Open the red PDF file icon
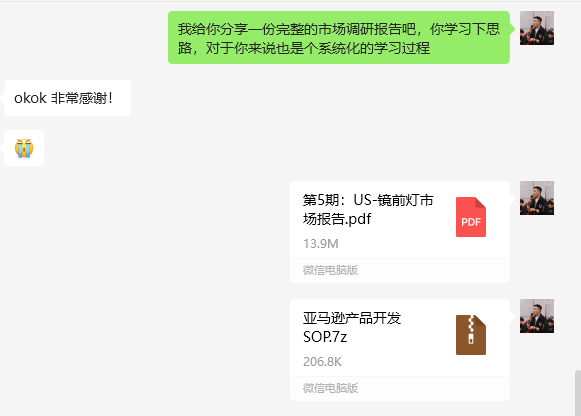This screenshot has width=581, height=416. point(471,217)
